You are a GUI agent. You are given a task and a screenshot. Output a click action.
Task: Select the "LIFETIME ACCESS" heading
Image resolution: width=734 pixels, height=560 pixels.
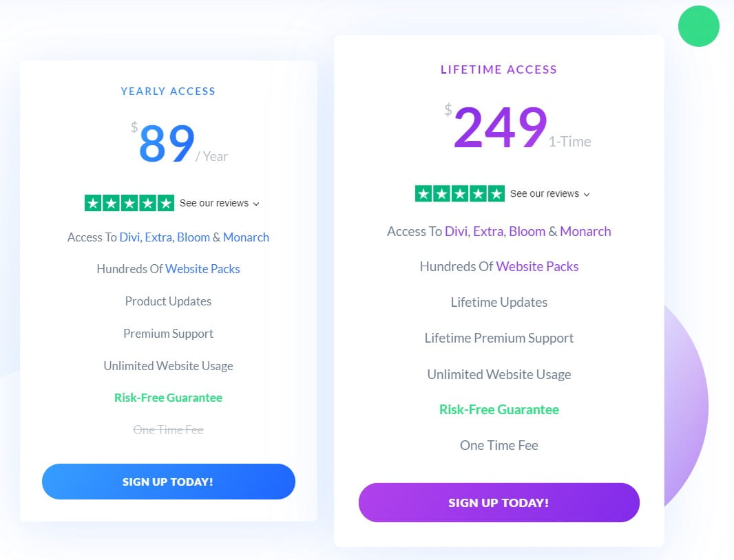(499, 69)
